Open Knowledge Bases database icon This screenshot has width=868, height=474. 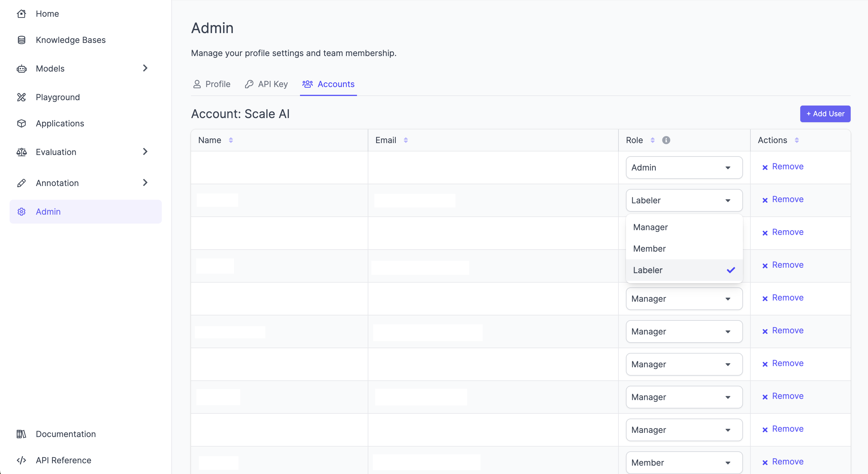tap(21, 40)
